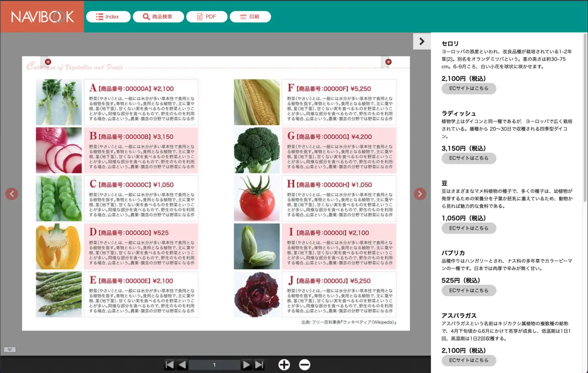
Task: Click the page number field
Action: click(x=214, y=364)
